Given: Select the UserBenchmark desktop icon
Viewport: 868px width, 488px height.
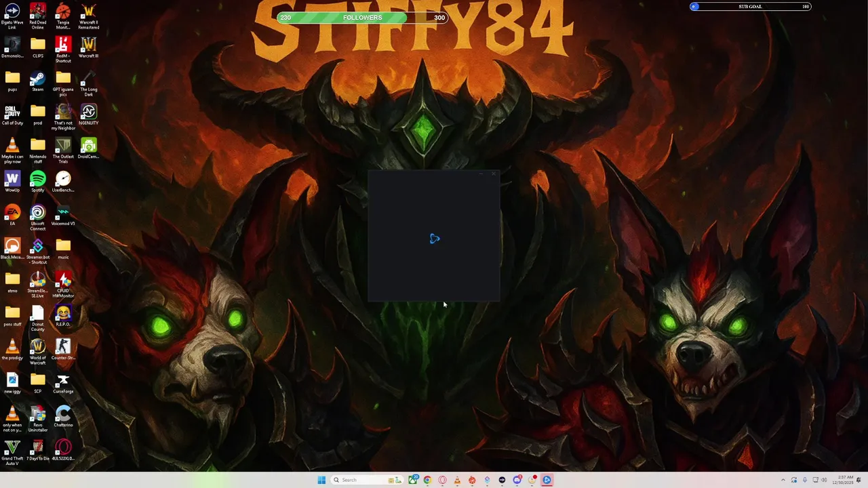Looking at the screenshot, I should [x=63, y=182].
